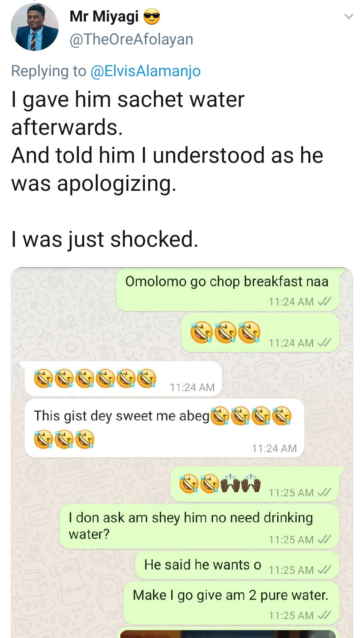The width and height of the screenshot is (364, 638).
Task: Click the Mr Miyagi display name
Action: click(104, 16)
